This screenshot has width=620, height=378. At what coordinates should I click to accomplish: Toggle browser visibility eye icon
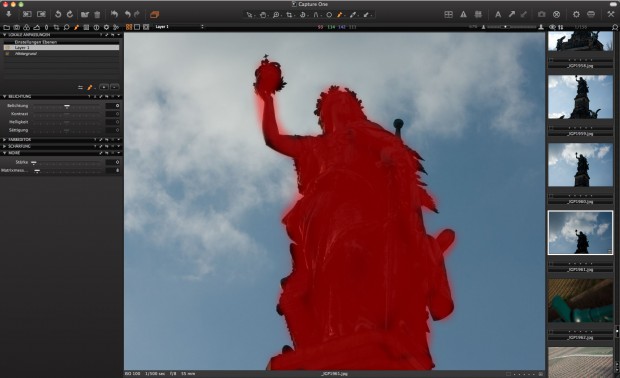coord(552,27)
